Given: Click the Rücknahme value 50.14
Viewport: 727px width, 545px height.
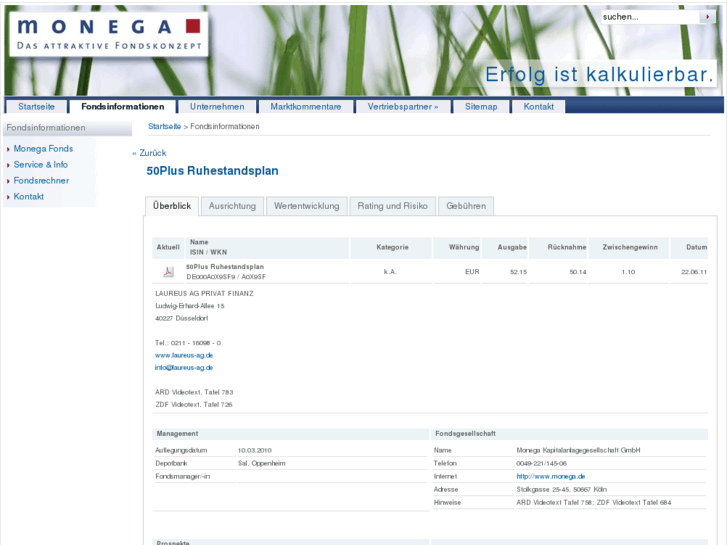Looking at the screenshot, I should pos(578,272).
